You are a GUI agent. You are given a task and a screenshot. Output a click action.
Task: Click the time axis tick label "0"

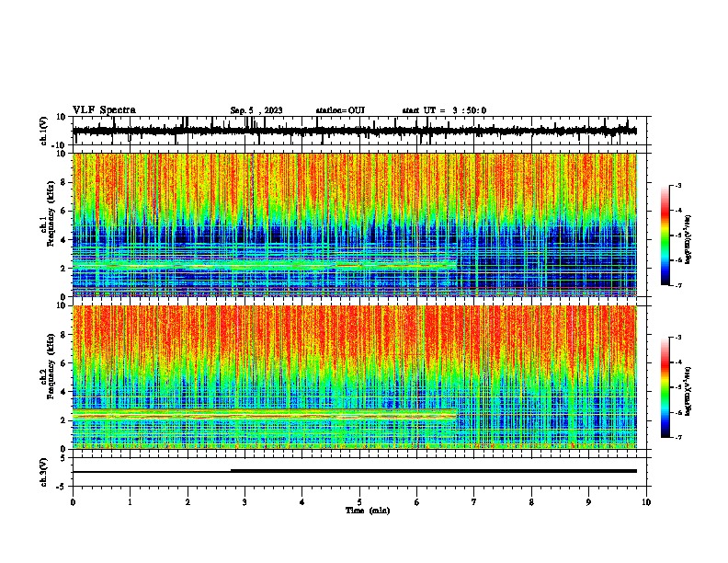pos(73,502)
